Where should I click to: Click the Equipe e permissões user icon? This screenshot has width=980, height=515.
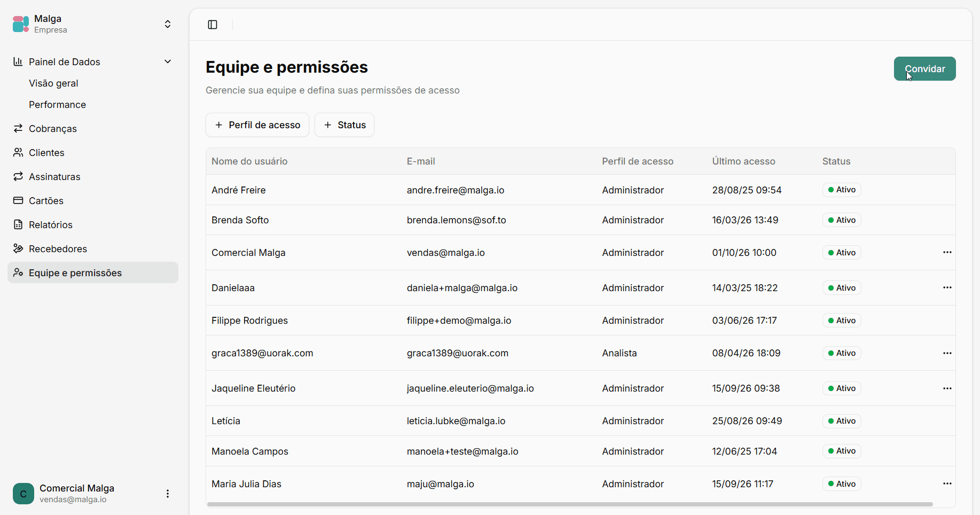[18, 272]
